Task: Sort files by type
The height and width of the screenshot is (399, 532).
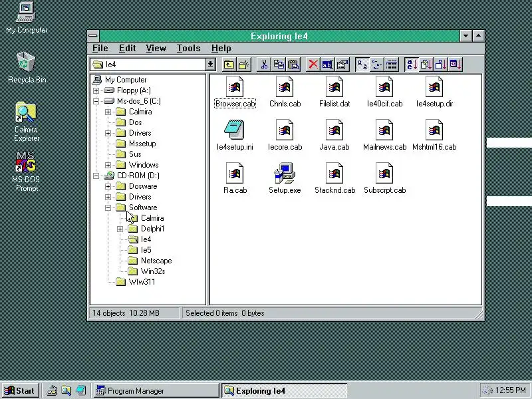Action: click(426, 65)
